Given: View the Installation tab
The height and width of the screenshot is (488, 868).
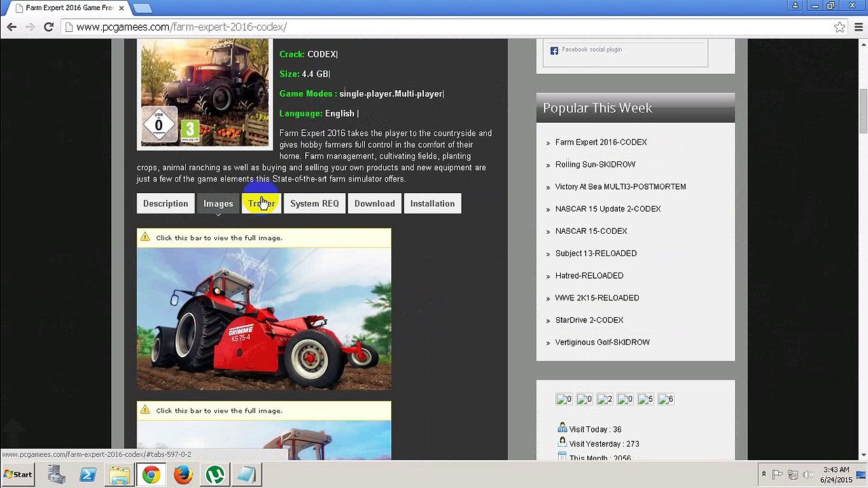Looking at the screenshot, I should tap(433, 203).
